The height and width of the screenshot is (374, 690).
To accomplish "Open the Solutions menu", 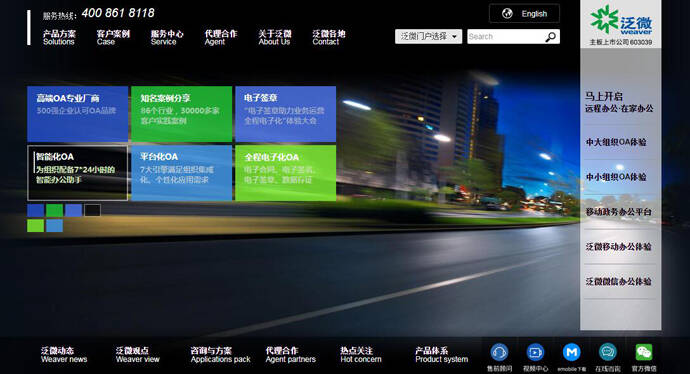I will 59,37.
